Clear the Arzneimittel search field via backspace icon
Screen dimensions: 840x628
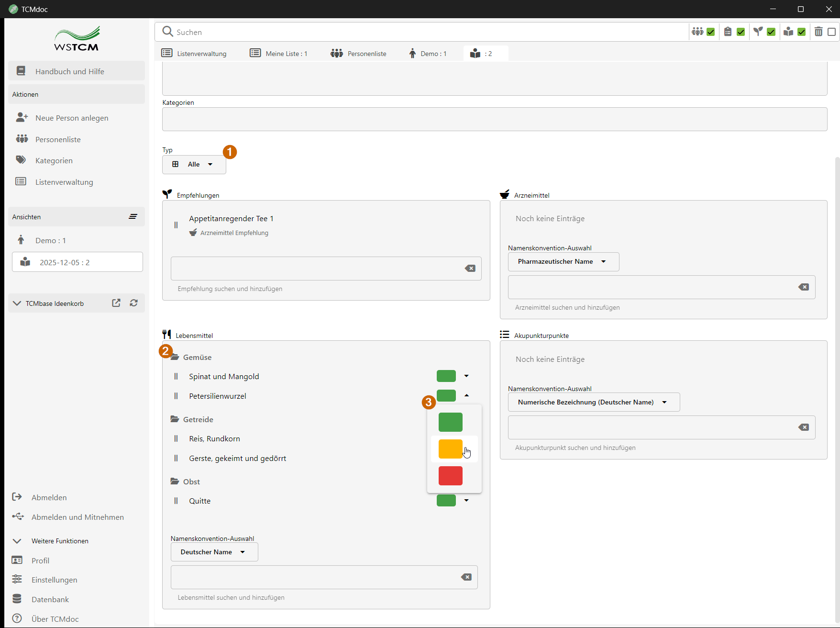[804, 287]
